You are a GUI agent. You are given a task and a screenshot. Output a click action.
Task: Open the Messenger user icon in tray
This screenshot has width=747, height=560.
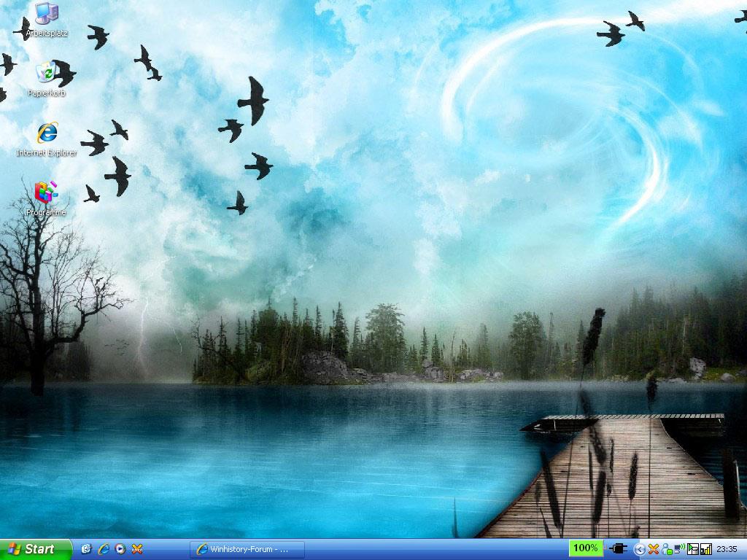click(666, 549)
